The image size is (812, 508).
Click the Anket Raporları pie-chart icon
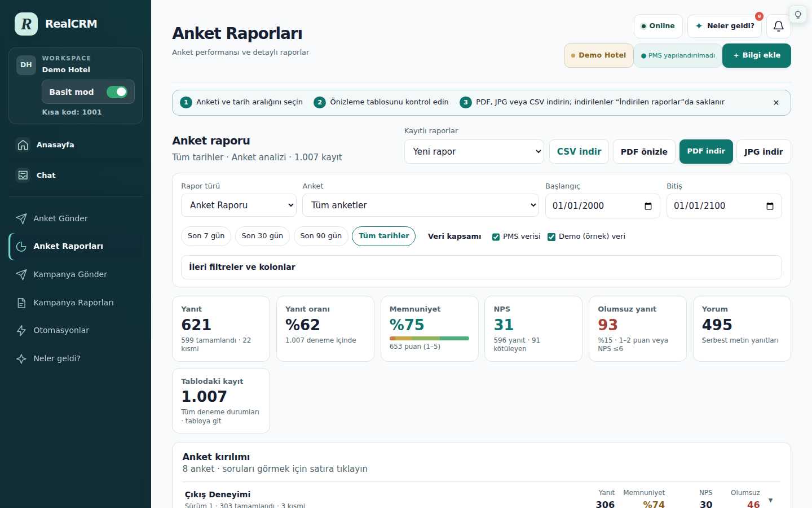(x=21, y=247)
